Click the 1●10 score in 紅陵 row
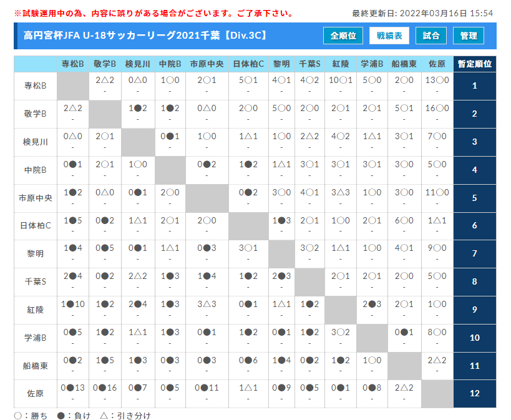 click(72, 305)
